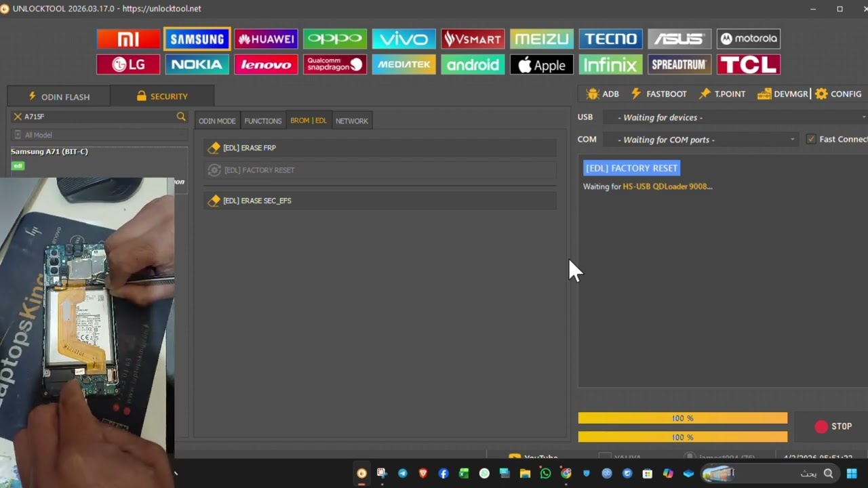
Task: Open Excel from the taskbar
Action: point(464,474)
